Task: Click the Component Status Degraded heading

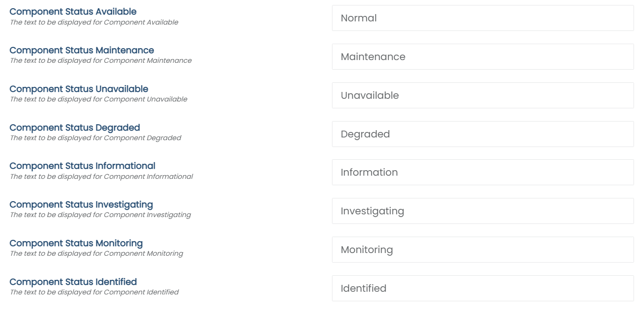Action: [75, 127]
